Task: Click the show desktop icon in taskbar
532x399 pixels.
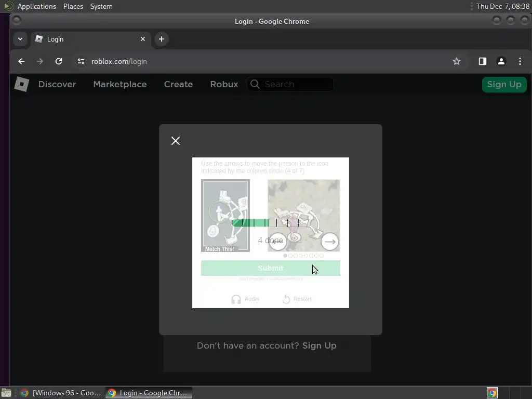Action: pos(6,393)
